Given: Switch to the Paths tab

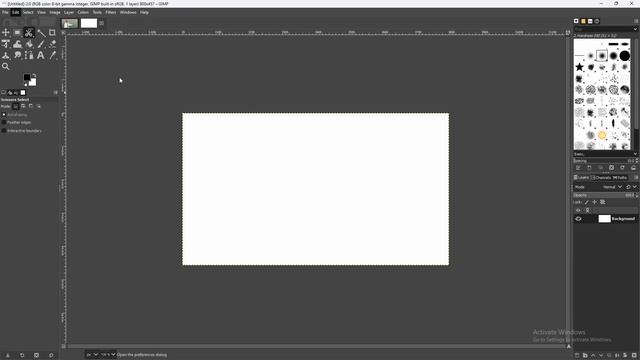Looking at the screenshot, I should point(620,178).
